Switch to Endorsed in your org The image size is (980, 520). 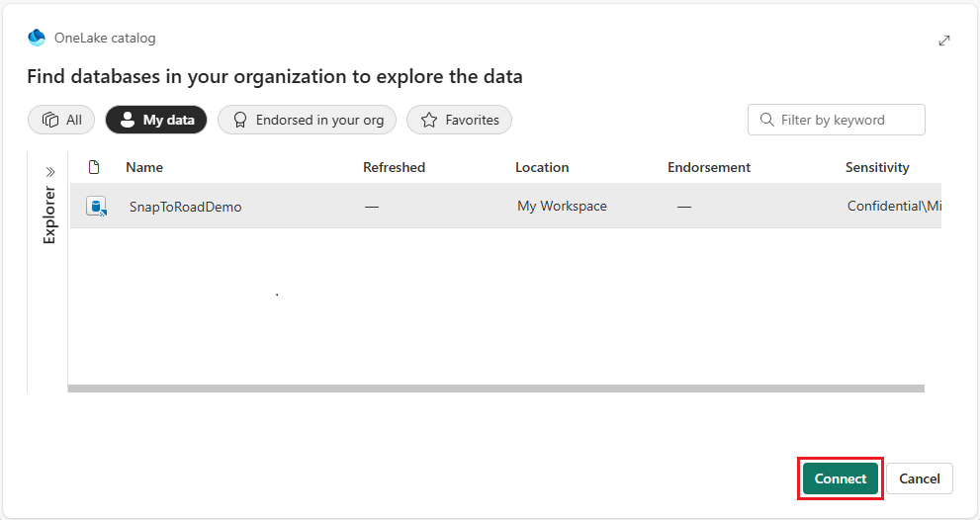coord(307,120)
